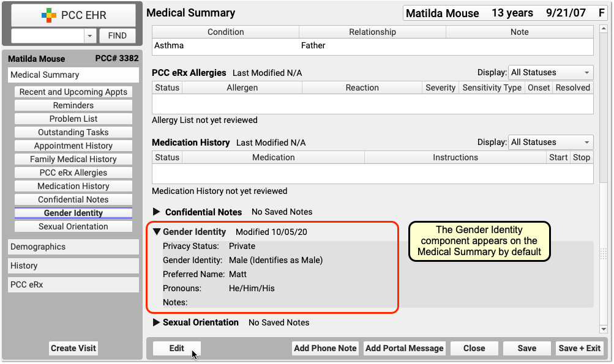Click the scrollbar up arrow
Image resolution: width=614 pixels, height=364 pixels.
click(x=604, y=29)
